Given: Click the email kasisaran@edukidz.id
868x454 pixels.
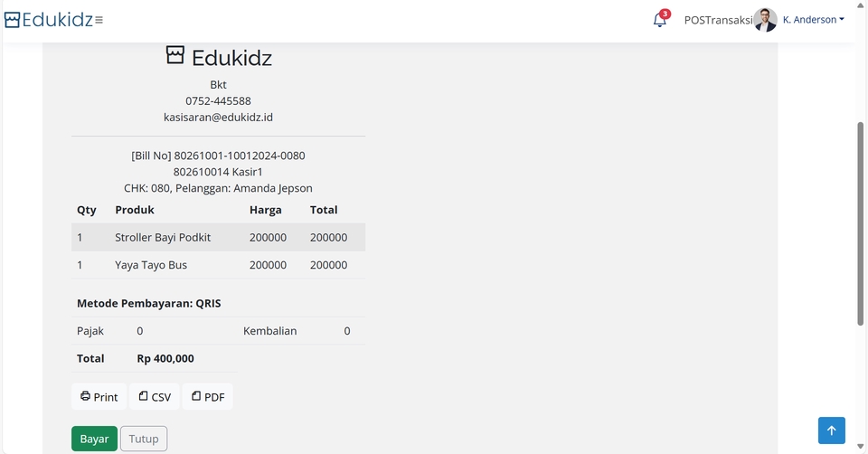Looking at the screenshot, I should (x=218, y=118).
